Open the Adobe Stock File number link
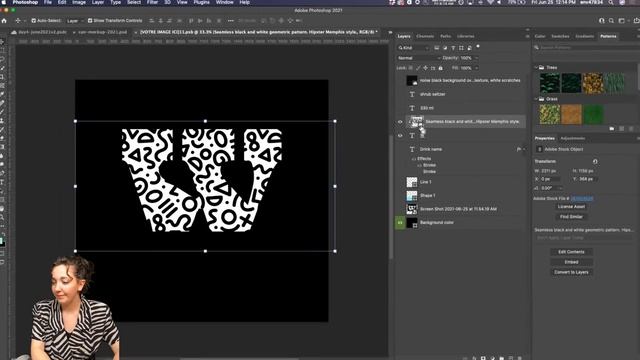 (x=582, y=198)
